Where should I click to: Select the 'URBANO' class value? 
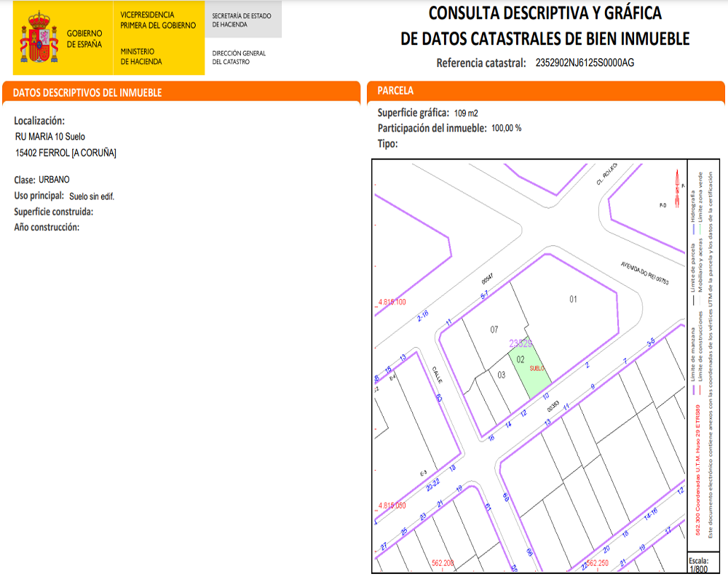coord(54,180)
